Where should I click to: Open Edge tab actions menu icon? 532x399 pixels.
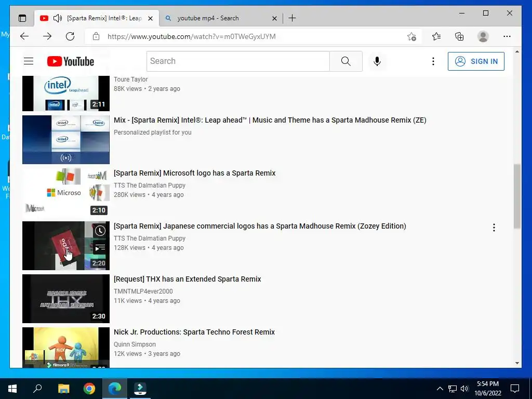22,18
